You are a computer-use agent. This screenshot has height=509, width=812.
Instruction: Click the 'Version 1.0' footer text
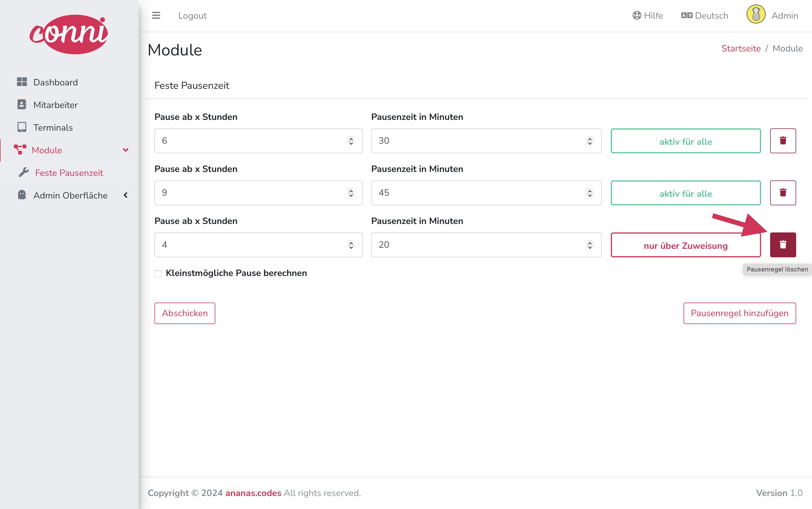[x=779, y=493]
